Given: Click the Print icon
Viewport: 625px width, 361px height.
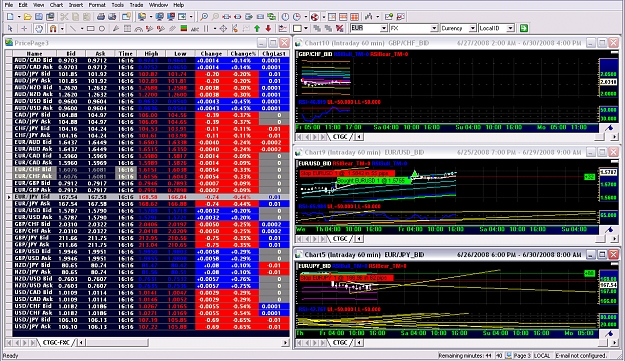Looking at the screenshot, I should [101, 17].
